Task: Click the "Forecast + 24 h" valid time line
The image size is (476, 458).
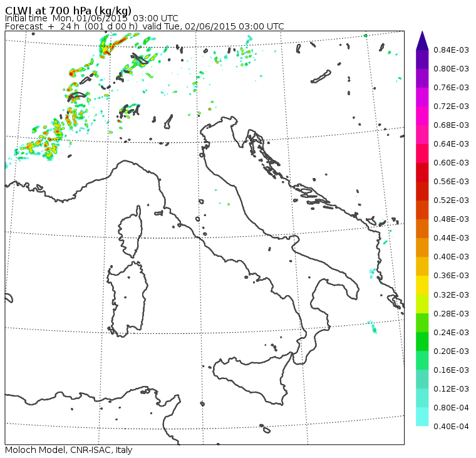Action: [x=145, y=26]
